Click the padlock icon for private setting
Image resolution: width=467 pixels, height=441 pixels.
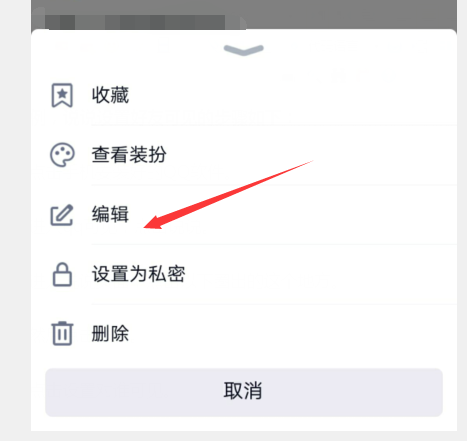62,274
